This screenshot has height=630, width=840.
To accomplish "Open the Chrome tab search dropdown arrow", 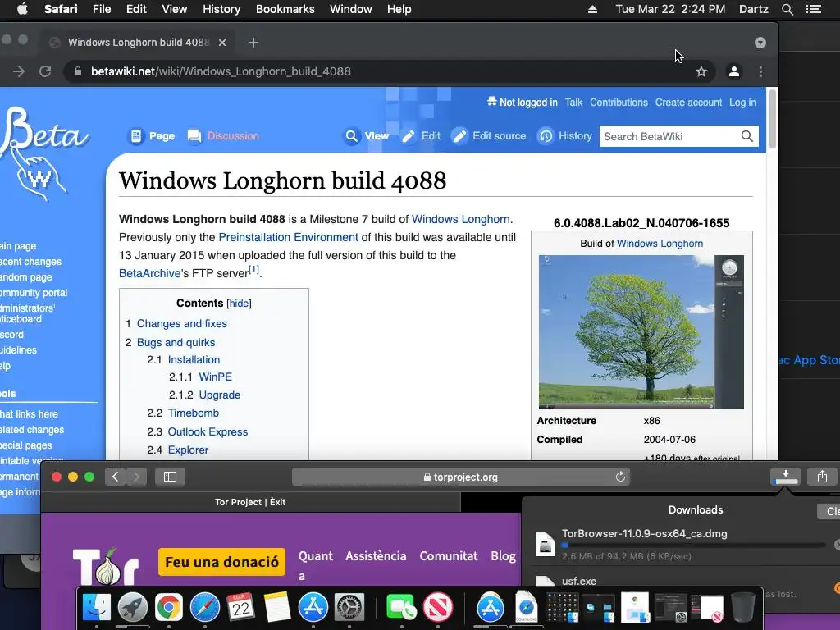I will coord(760,43).
